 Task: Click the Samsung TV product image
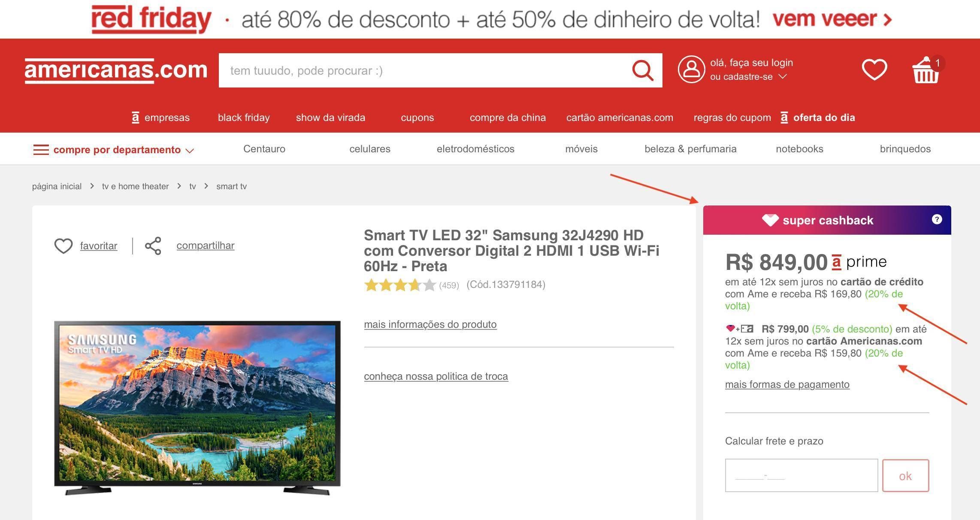click(197, 408)
